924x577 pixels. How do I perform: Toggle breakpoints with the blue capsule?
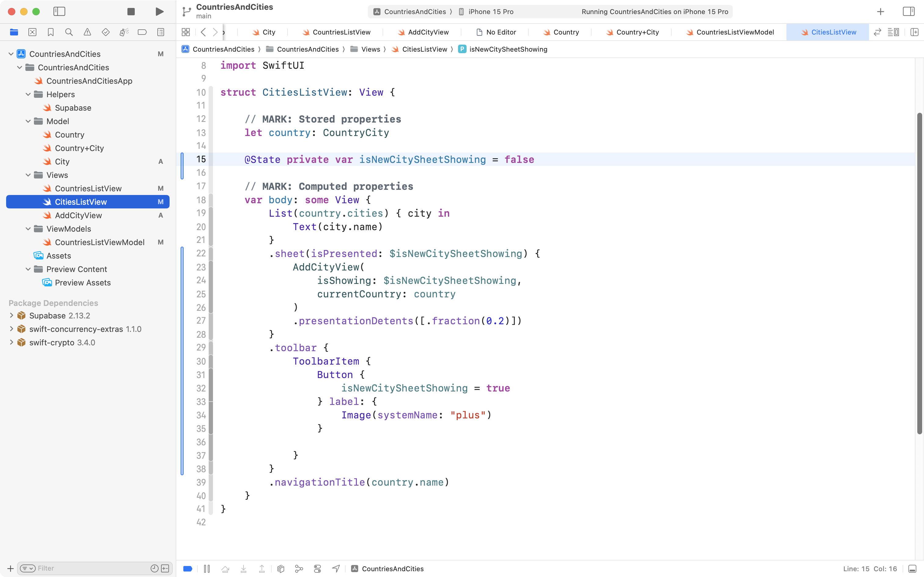pos(187,568)
